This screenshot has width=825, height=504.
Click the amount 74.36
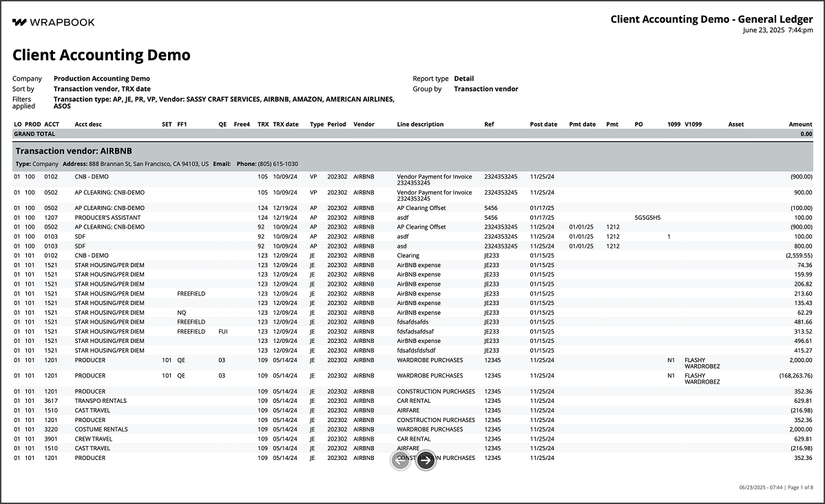(804, 265)
